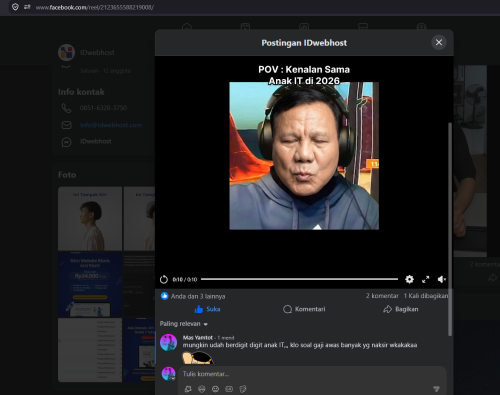Click the IDwebhost page name in background
The image size is (500, 395).
(97, 52)
